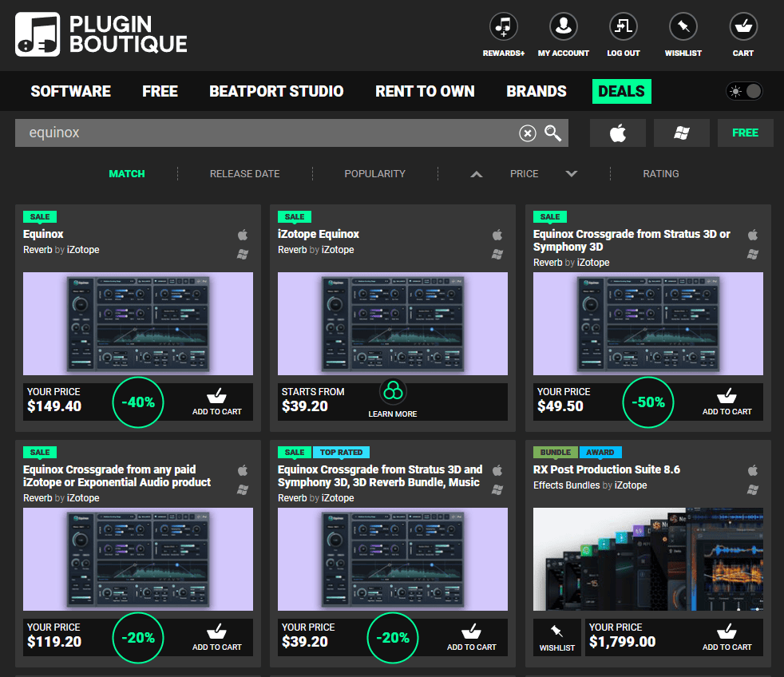Open the Wishlist pin icon in header

pyautogui.click(x=683, y=26)
